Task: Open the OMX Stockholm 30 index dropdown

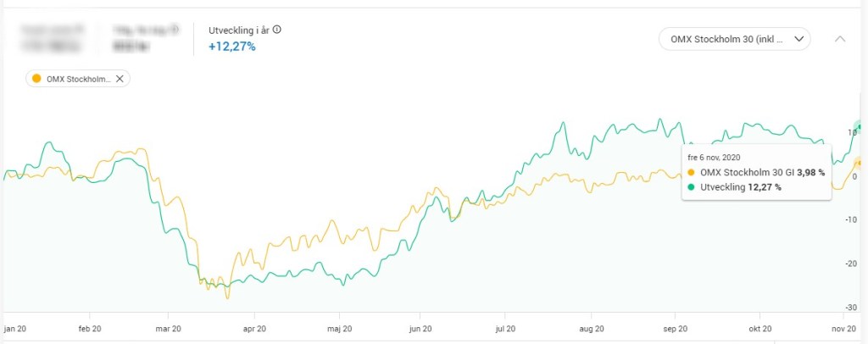Action: pos(735,39)
